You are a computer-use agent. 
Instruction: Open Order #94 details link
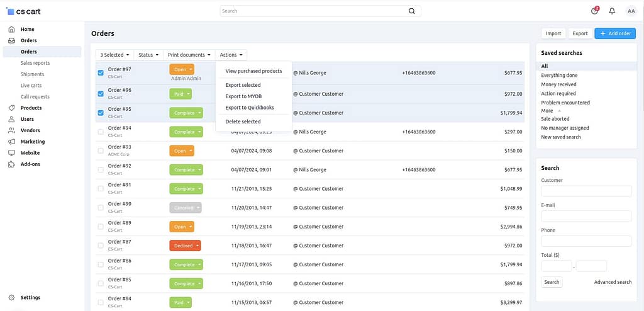pyautogui.click(x=119, y=128)
